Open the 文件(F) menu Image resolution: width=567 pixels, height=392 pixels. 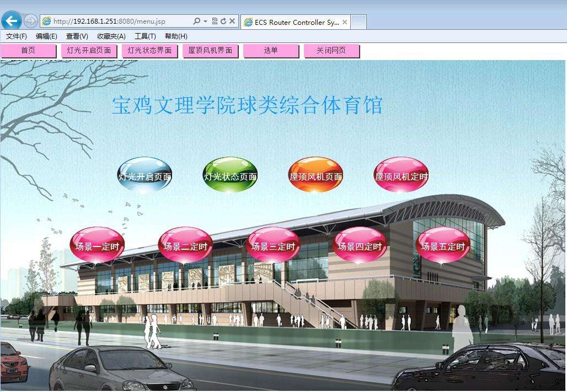[17, 36]
